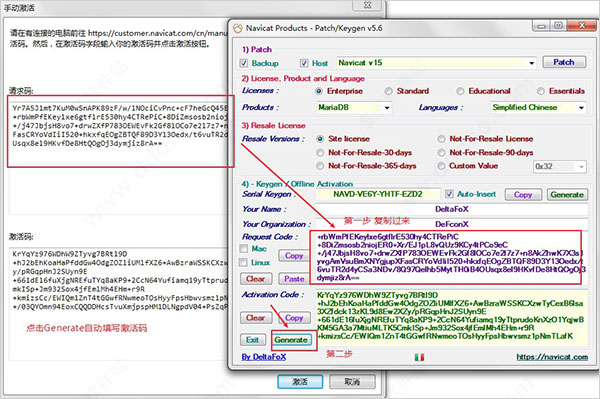Click the Serial Keygen field NAVD-VE6Y-YHTF-EZD2
600x399 pixels.
coord(378,194)
